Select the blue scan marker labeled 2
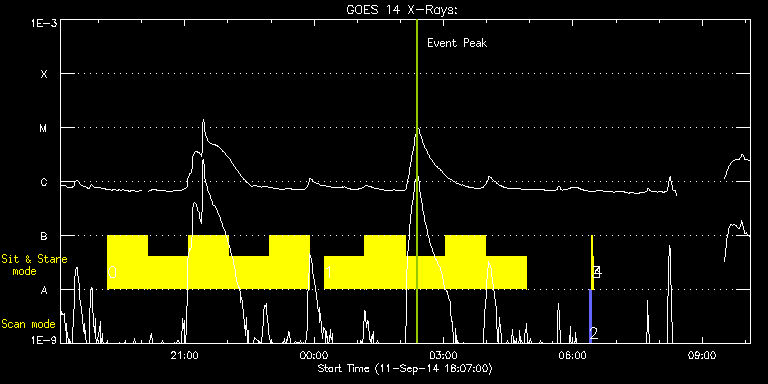The width and height of the screenshot is (768, 384). (x=590, y=316)
